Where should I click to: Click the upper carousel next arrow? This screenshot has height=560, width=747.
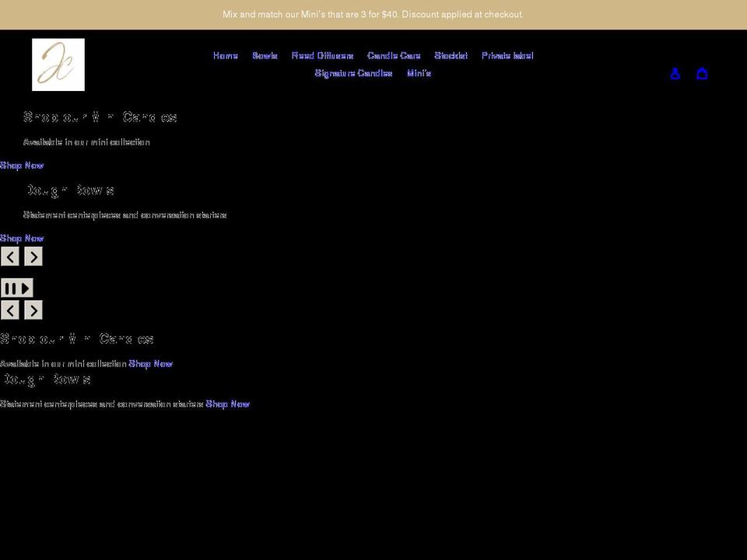pyautogui.click(x=33, y=255)
